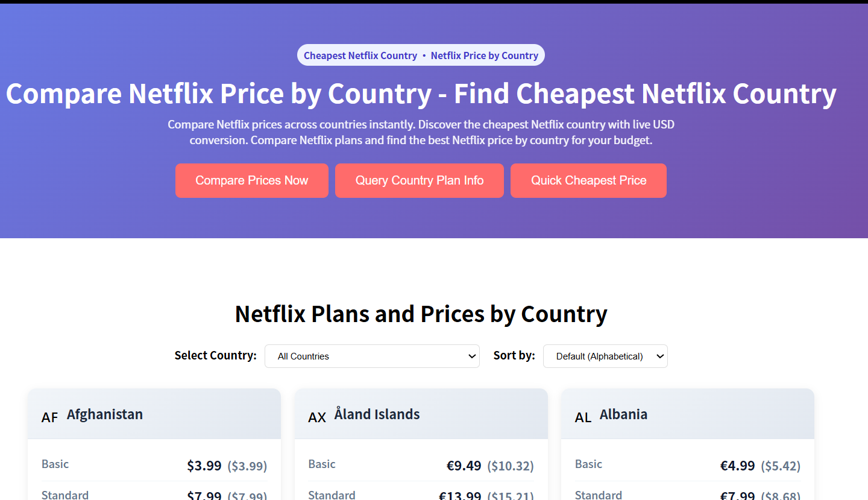Expand the Sort by dropdown
868x500 pixels.
click(605, 356)
